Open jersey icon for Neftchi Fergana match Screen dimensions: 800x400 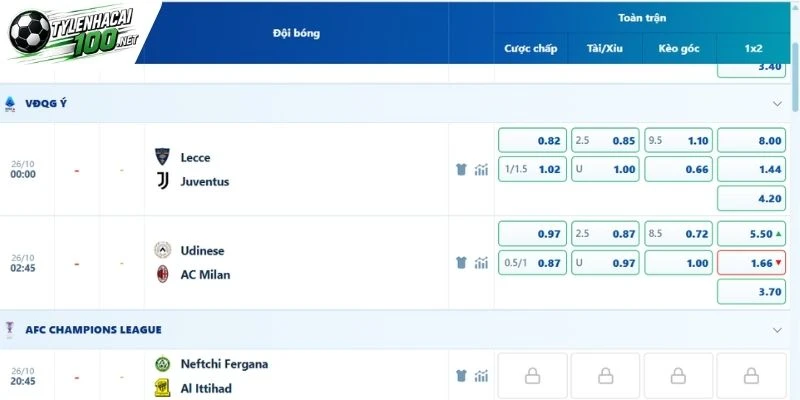click(x=461, y=376)
